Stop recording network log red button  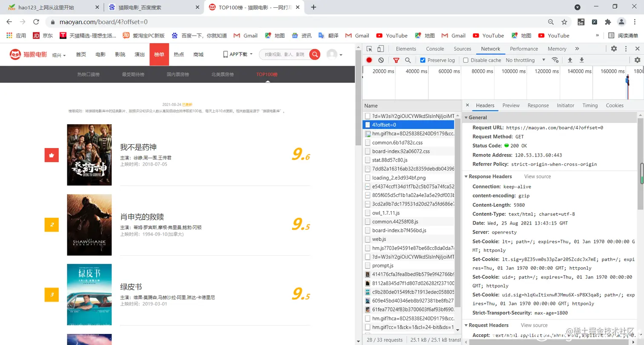click(x=369, y=60)
